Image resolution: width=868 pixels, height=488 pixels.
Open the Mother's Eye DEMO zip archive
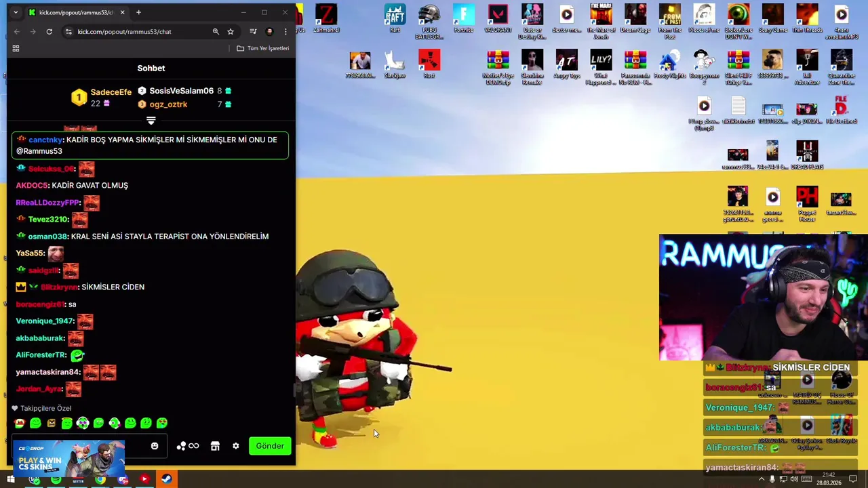(x=498, y=67)
